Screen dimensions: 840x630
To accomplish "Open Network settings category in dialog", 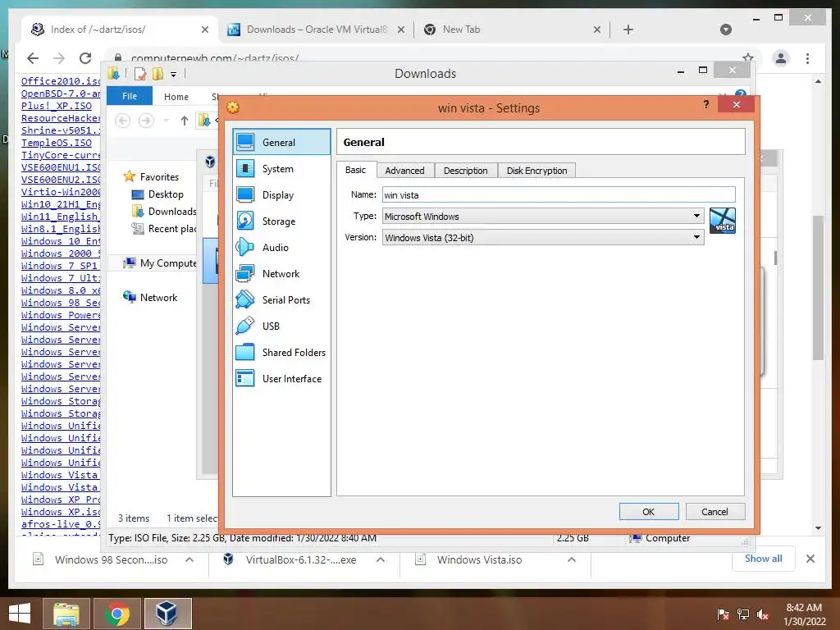I will pos(282,274).
